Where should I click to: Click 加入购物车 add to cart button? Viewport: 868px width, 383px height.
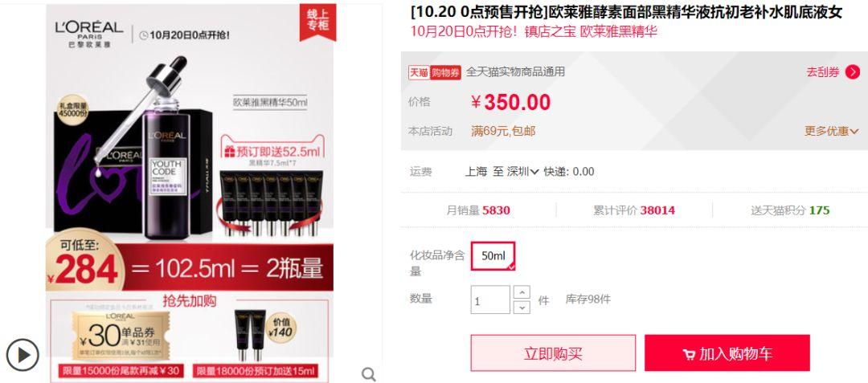point(727,353)
